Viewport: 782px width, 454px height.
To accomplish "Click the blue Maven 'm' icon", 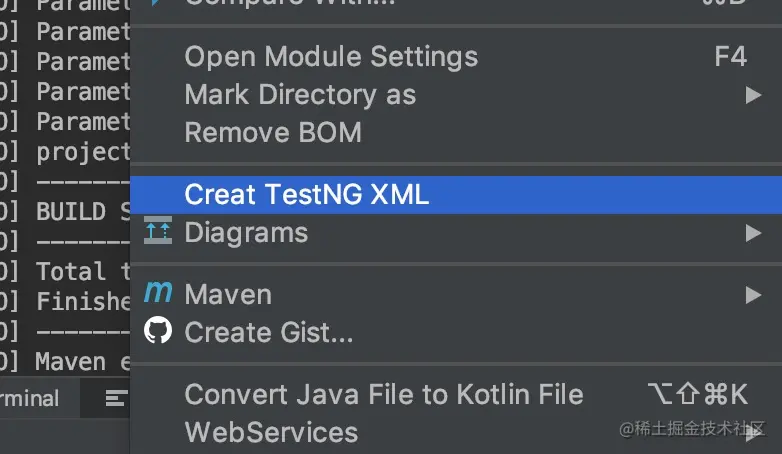I will click(158, 292).
